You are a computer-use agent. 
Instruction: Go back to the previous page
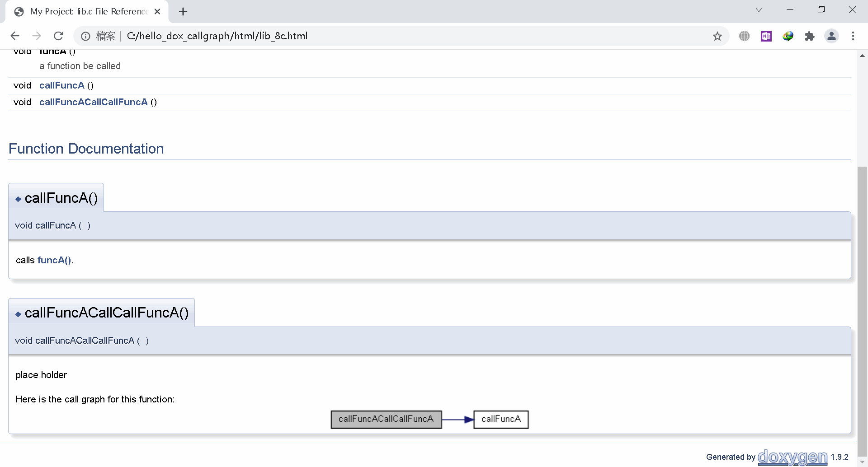click(x=15, y=36)
